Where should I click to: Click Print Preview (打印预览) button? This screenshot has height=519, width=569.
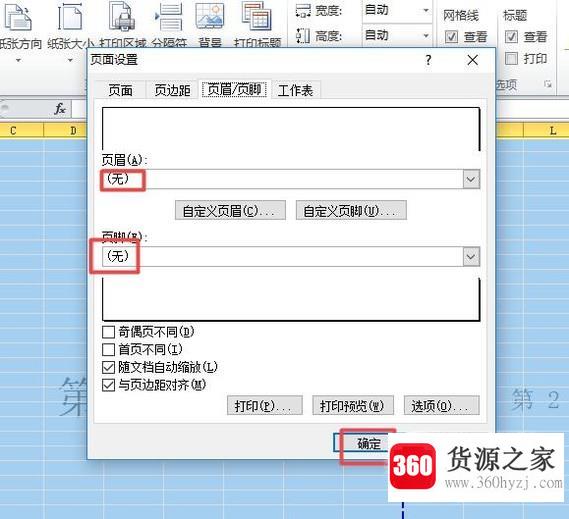tap(353, 405)
